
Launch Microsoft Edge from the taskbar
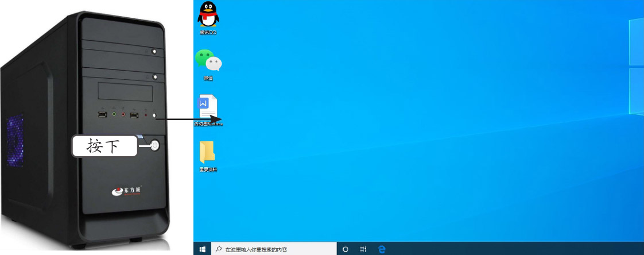click(x=382, y=249)
